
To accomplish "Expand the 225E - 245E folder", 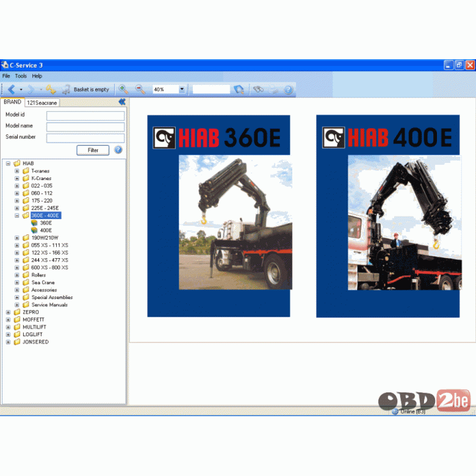I will point(17,208).
